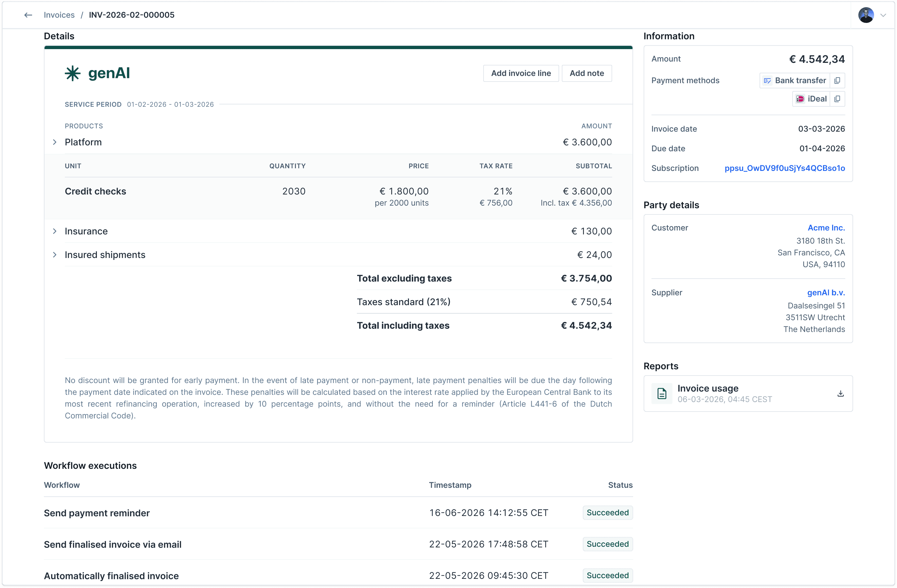Click the Amount value in Information panel

coord(817,59)
